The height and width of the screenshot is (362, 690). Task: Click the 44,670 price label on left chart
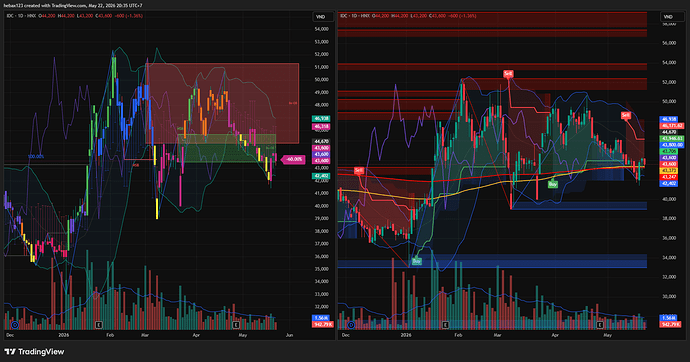(321, 142)
